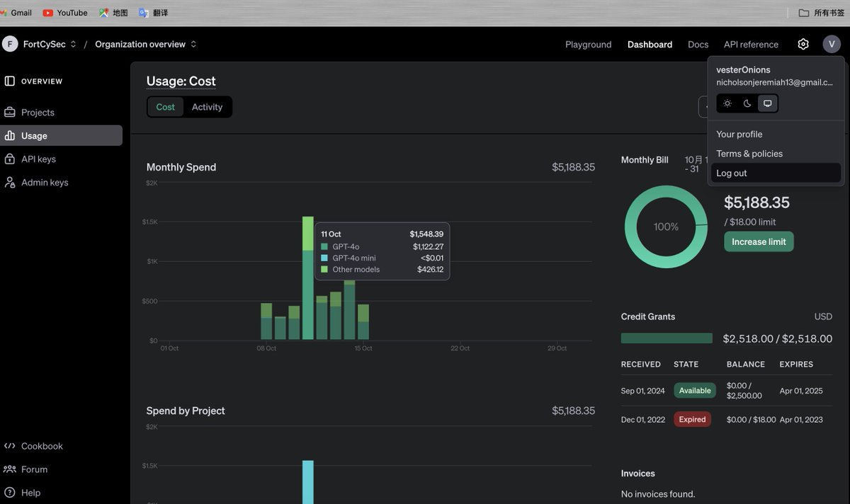Screen dimensions: 850x504
Task: Open the YouTube bookmark
Action: point(65,13)
